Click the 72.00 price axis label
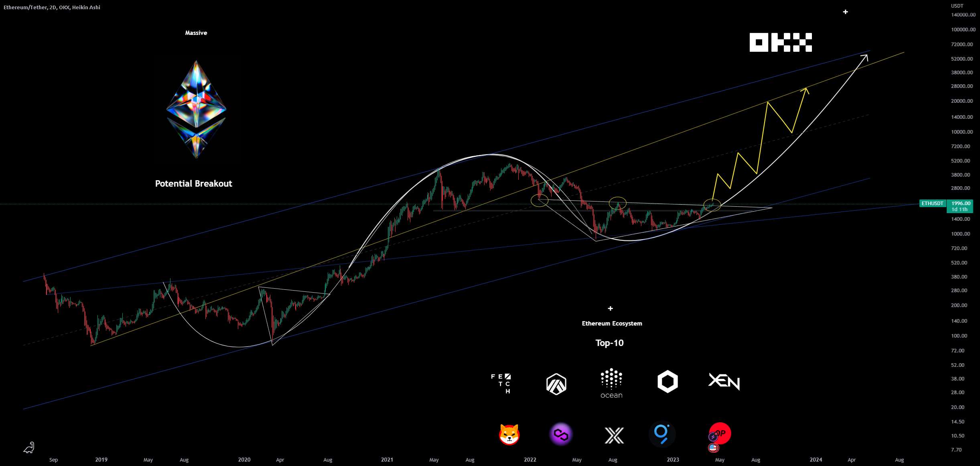The width and height of the screenshot is (980, 466). [958, 351]
